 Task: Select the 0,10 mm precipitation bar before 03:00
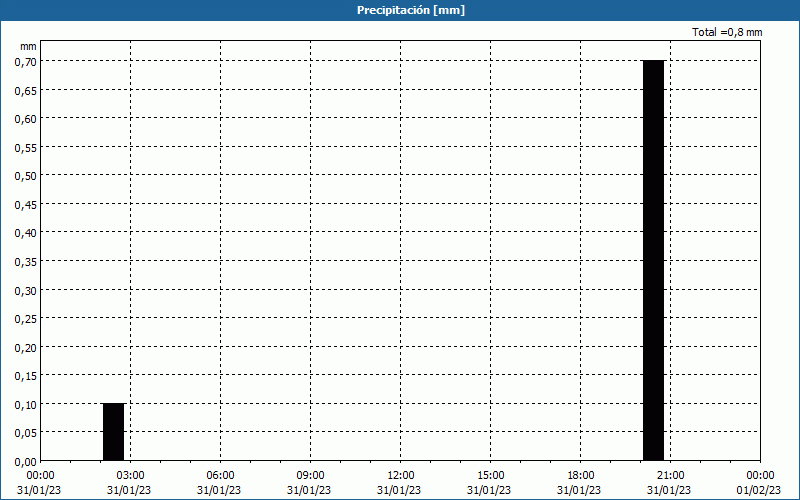[x=113, y=432]
